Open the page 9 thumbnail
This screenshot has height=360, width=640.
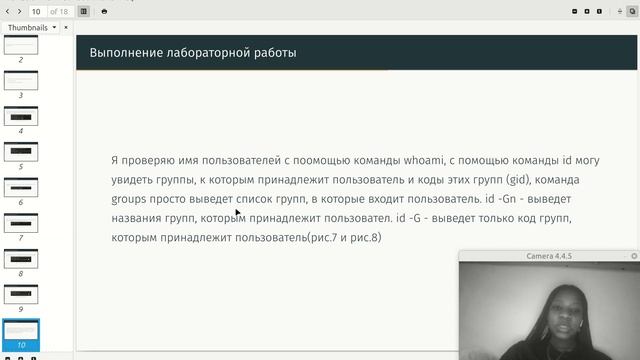tap(21, 294)
